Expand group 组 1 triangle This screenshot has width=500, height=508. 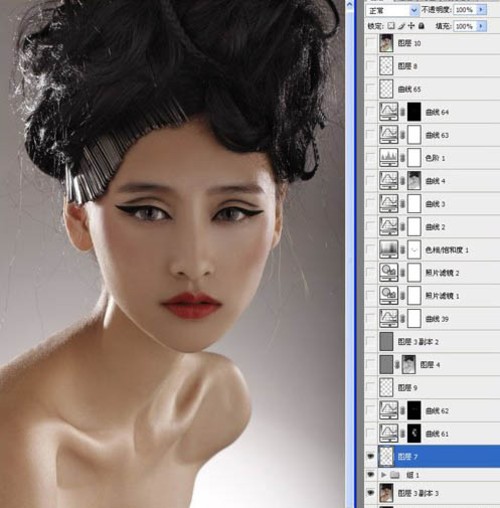384,475
